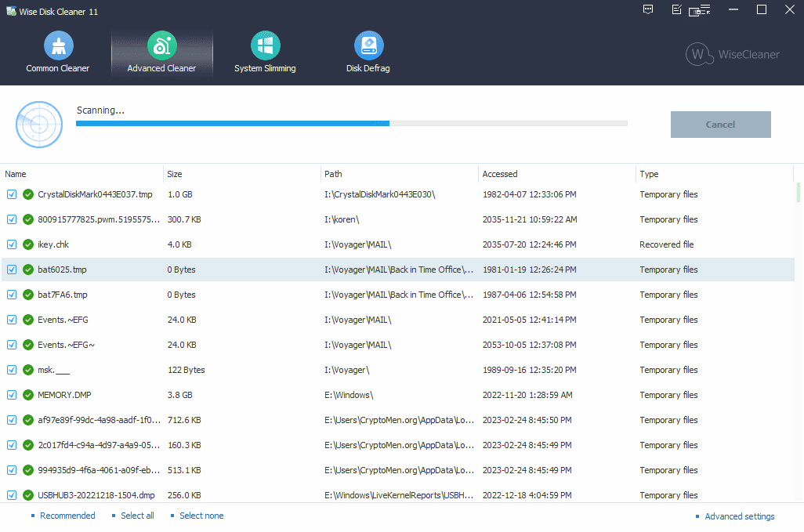
Task: Click the Wise Disk Cleaner app icon
Action: 11,11
